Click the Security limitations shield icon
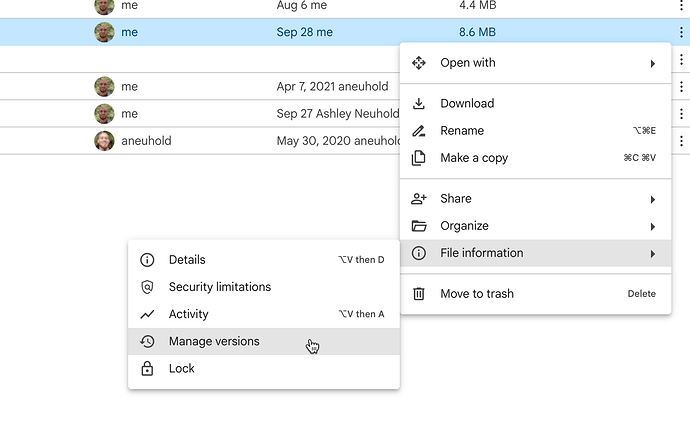Screen dimensions: 690x422 (x=148, y=287)
